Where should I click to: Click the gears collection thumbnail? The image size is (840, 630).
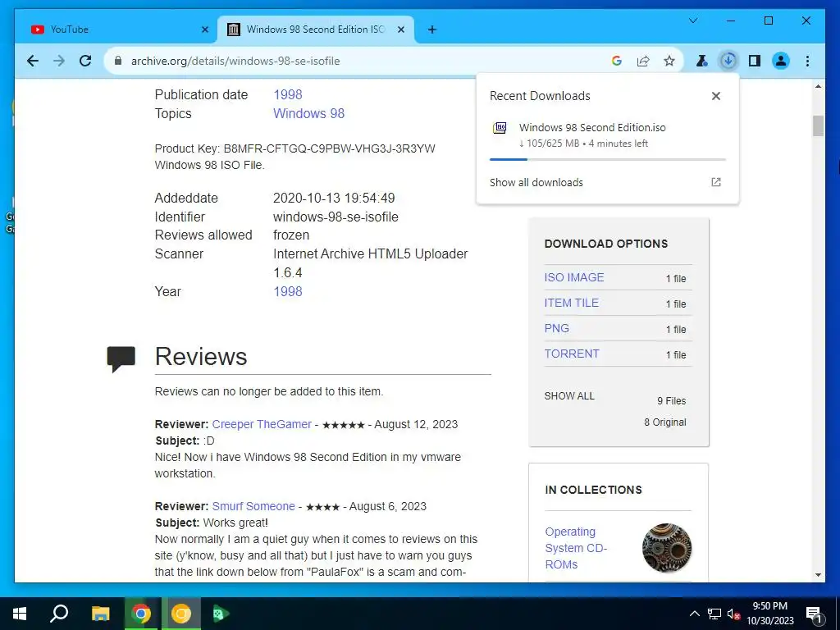tap(666, 548)
